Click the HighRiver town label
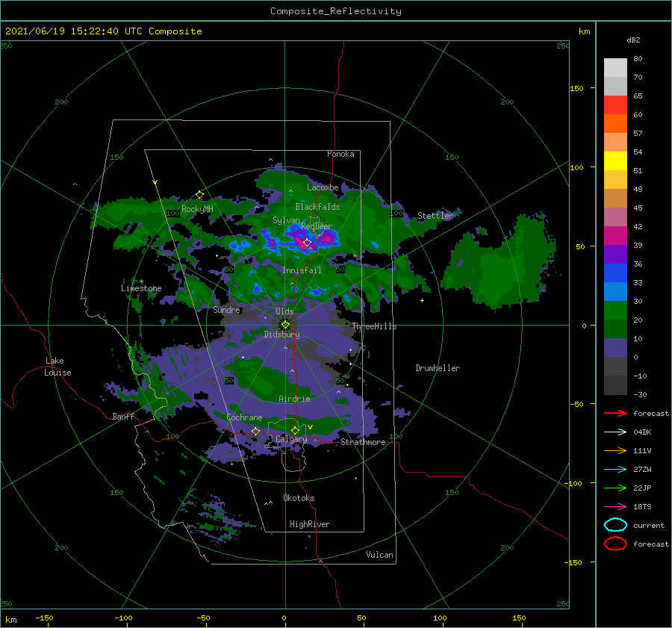Screen dimensions: 672x628 (310, 524)
